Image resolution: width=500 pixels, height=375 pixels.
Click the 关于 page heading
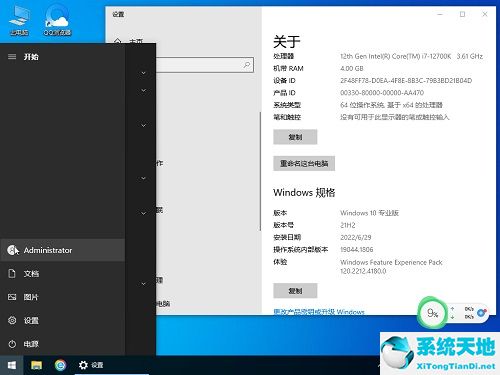[x=287, y=42]
